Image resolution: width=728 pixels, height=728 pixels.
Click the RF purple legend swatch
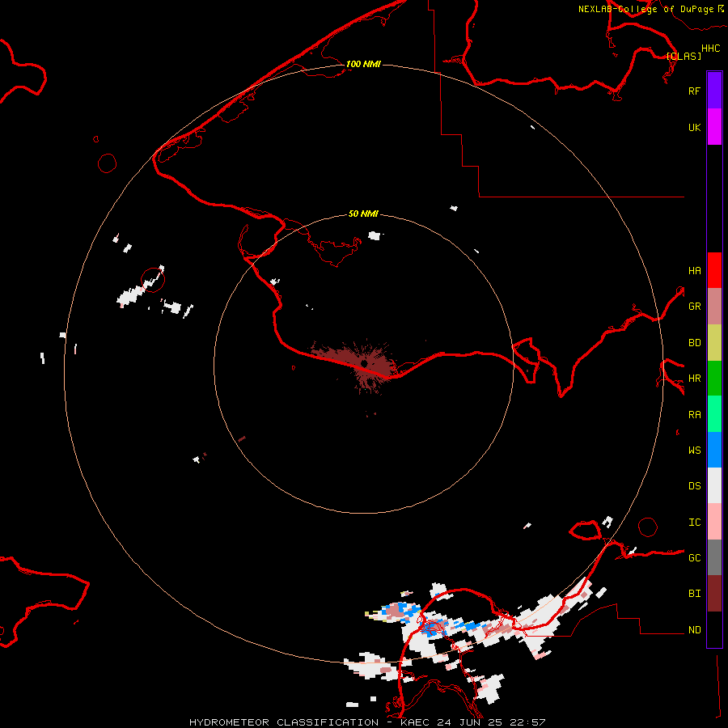coord(714,91)
